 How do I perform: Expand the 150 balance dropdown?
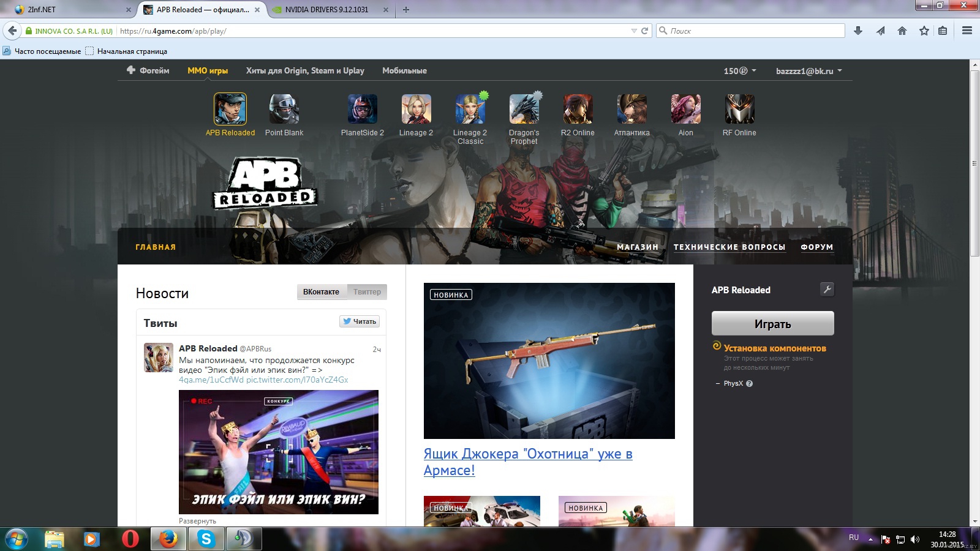[739, 71]
